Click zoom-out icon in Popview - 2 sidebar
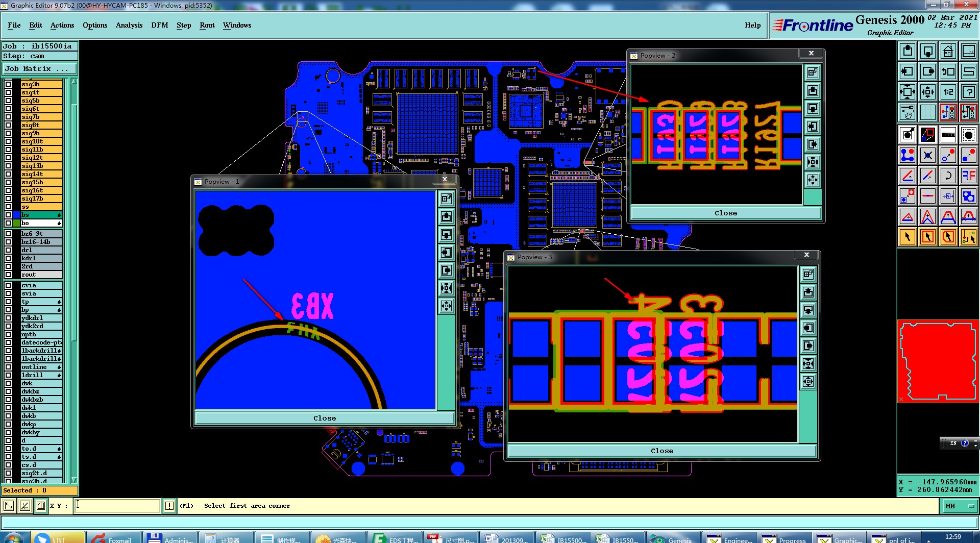 [x=813, y=162]
